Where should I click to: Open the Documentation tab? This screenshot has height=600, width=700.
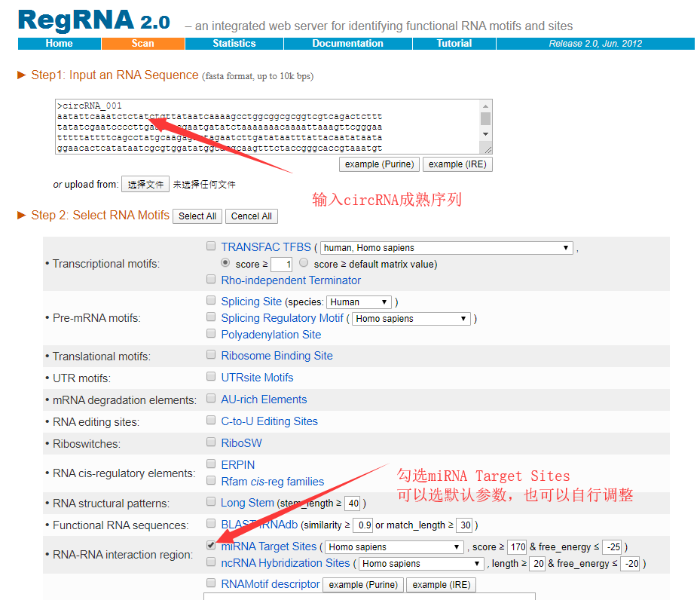coord(347,44)
